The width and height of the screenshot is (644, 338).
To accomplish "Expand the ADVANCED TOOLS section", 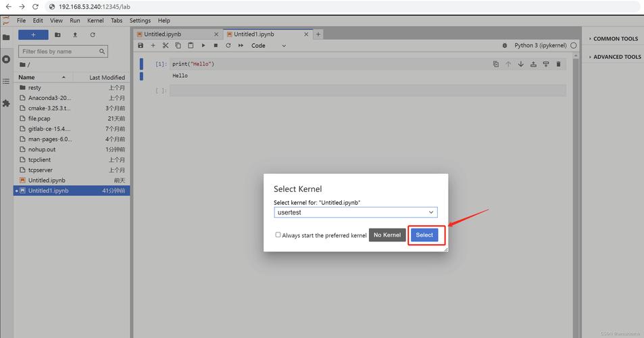I will click(x=616, y=57).
